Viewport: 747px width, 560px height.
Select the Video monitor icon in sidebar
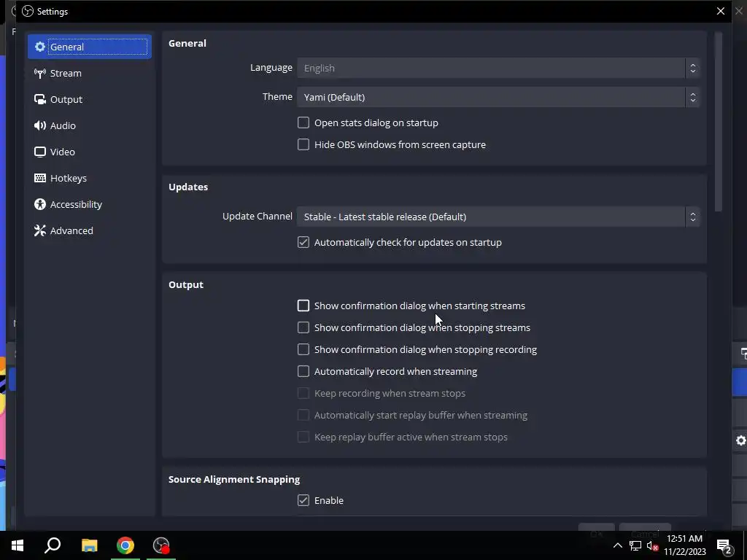click(40, 152)
